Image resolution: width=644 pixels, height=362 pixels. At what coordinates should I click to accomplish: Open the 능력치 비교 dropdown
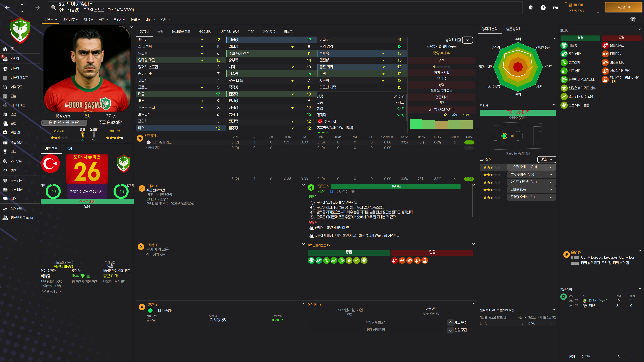tap(467, 40)
